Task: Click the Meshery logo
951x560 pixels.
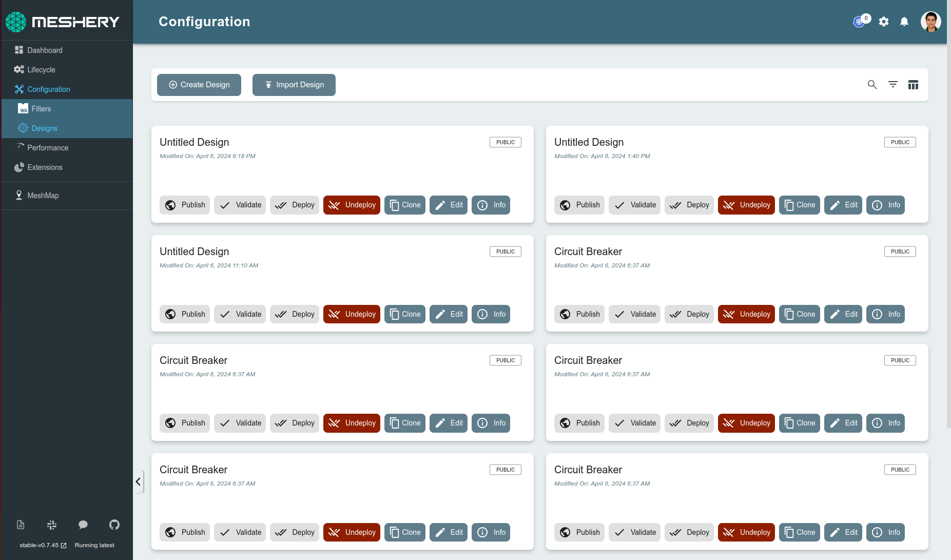Action: click(63, 22)
